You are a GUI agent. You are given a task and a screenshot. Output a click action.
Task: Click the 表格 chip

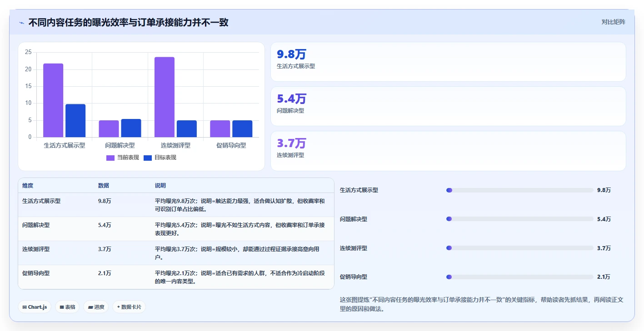click(x=67, y=307)
